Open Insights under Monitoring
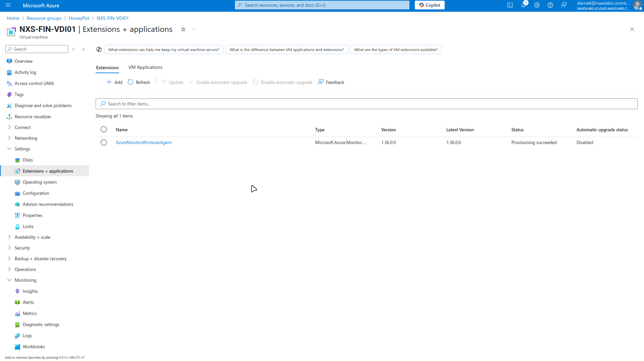Screen dimensions: 644x361 [30, 291]
